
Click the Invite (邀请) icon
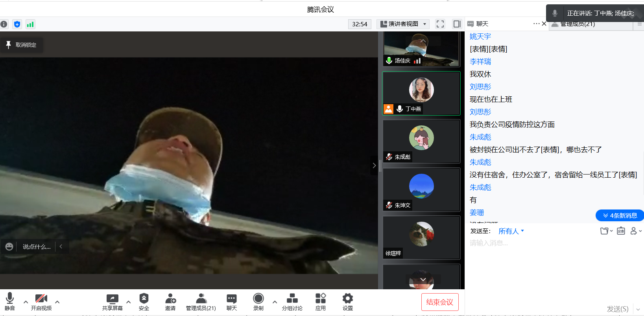(x=170, y=299)
